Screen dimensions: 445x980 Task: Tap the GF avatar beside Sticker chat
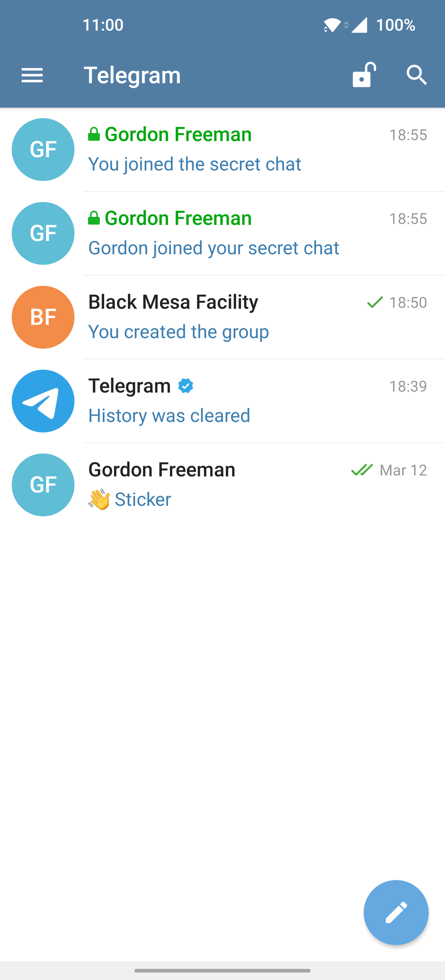(x=43, y=485)
